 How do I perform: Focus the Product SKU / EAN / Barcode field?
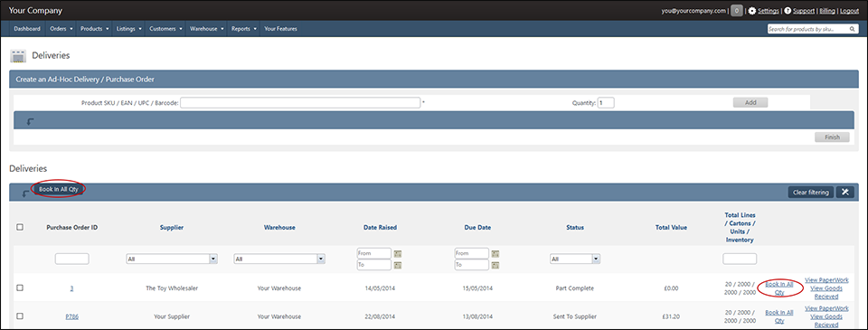tap(300, 102)
